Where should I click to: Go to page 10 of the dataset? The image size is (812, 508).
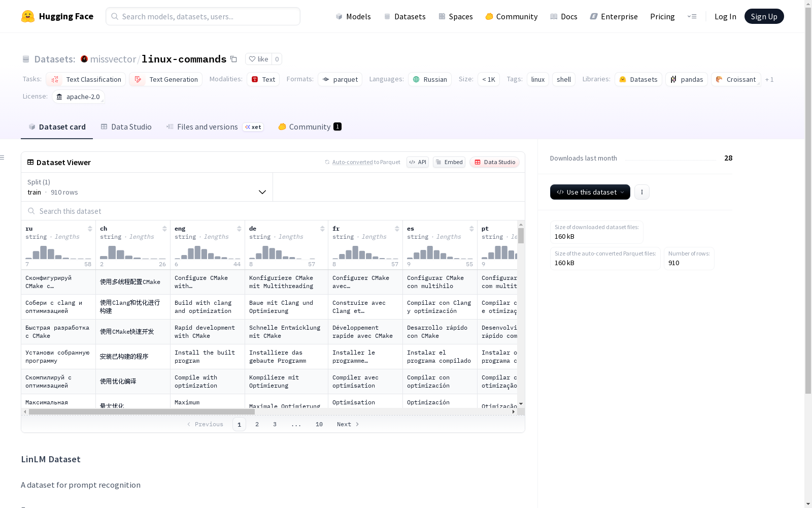(x=319, y=424)
